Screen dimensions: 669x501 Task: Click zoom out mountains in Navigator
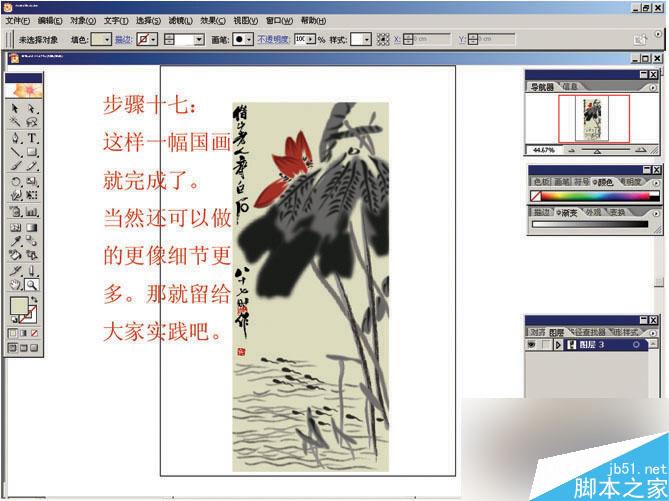[571, 150]
